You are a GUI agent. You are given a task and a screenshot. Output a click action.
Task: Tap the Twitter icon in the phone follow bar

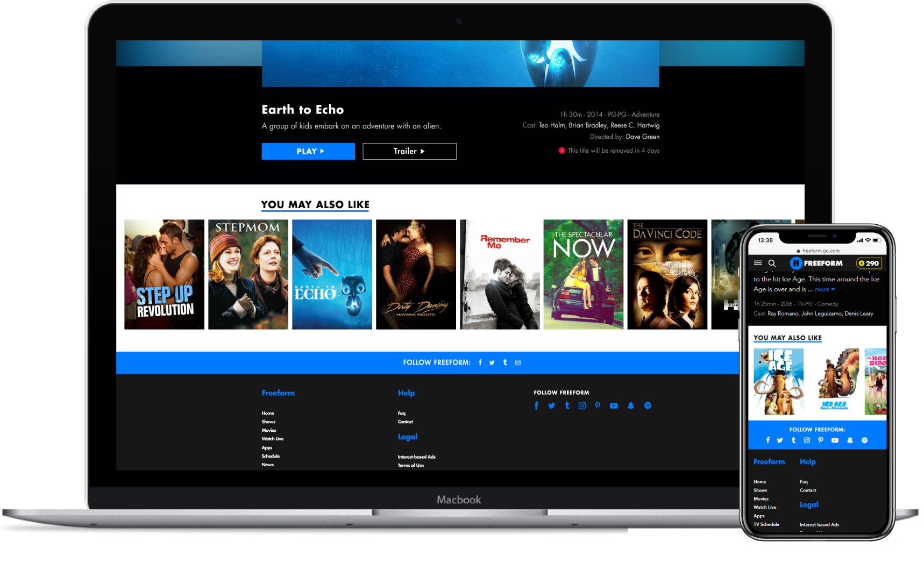pyautogui.click(x=780, y=440)
